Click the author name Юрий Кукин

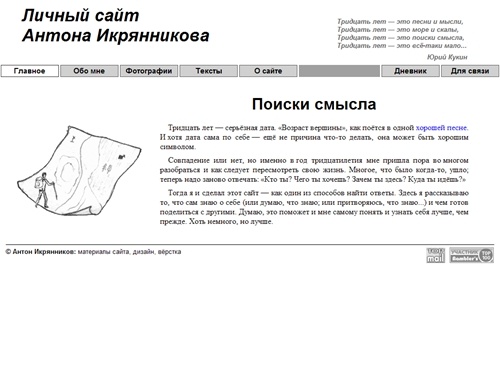point(447,57)
